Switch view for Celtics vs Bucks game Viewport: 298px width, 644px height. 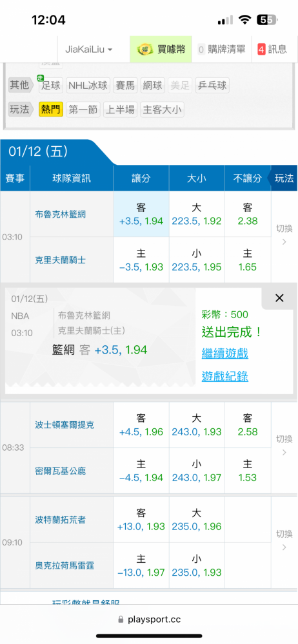[x=284, y=446]
